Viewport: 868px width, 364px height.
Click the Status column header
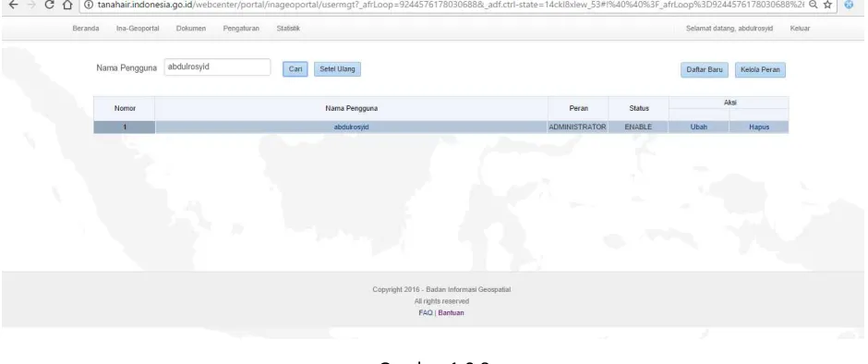point(638,109)
